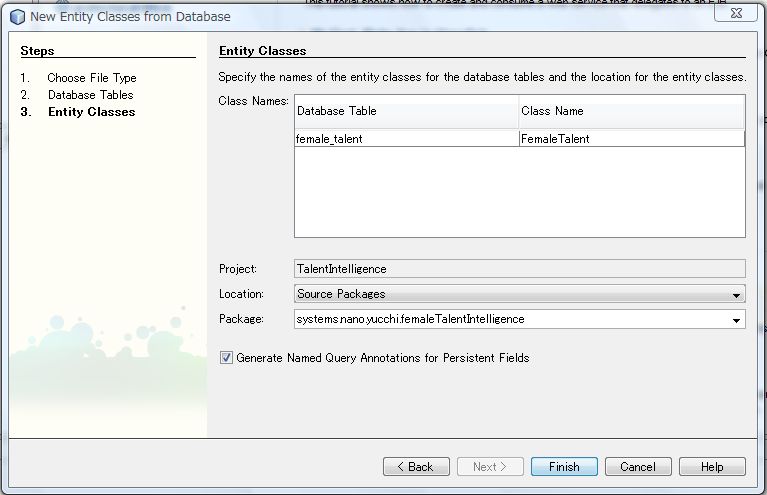The width and height of the screenshot is (767, 495).
Task: Select the Choose File Type step
Action: tap(91, 78)
